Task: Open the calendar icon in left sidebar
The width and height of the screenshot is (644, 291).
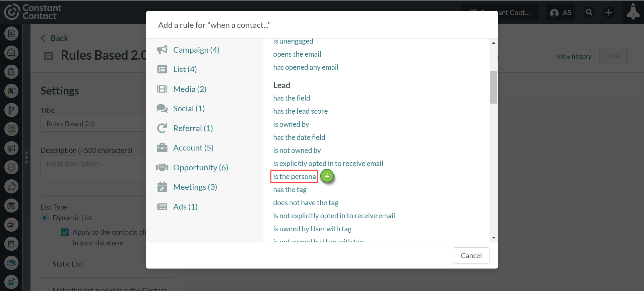Action: pyautogui.click(x=11, y=244)
